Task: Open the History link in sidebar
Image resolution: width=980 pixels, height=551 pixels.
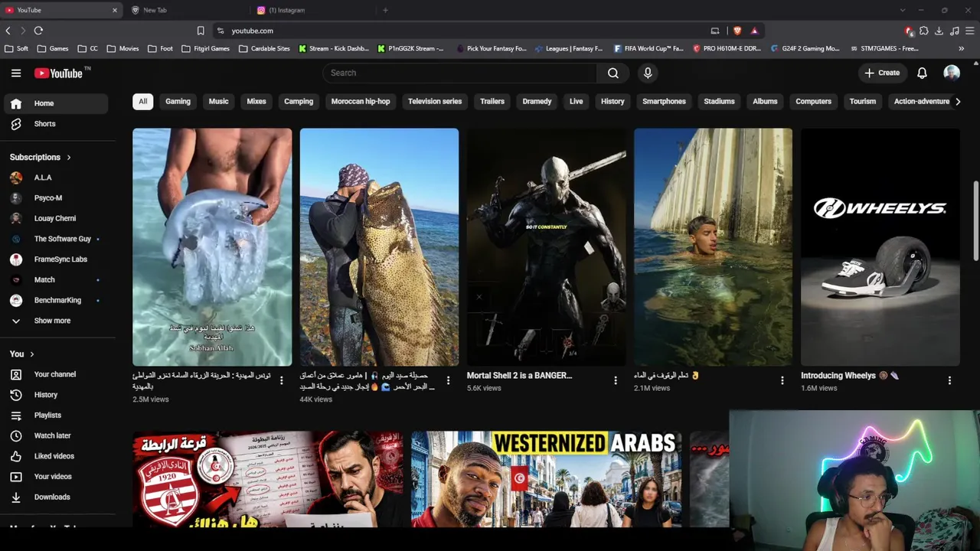Action: pyautogui.click(x=55, y=395)
